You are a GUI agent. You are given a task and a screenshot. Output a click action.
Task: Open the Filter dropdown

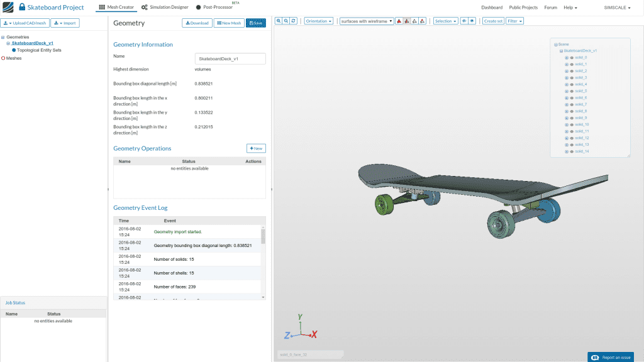point(514,21)
